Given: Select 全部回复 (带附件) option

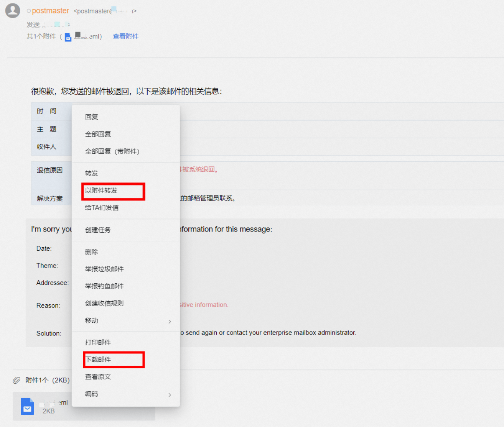Looking at the screenshot, I should pyautogui.click(x=112, y=151).
